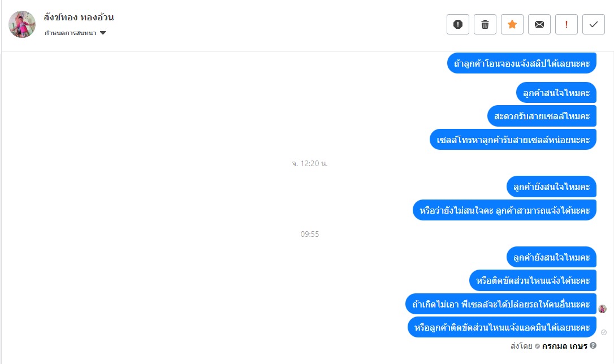Click the spam exclamation circle icon
This screenshot has width=614, height=364.
coord(458,24)
